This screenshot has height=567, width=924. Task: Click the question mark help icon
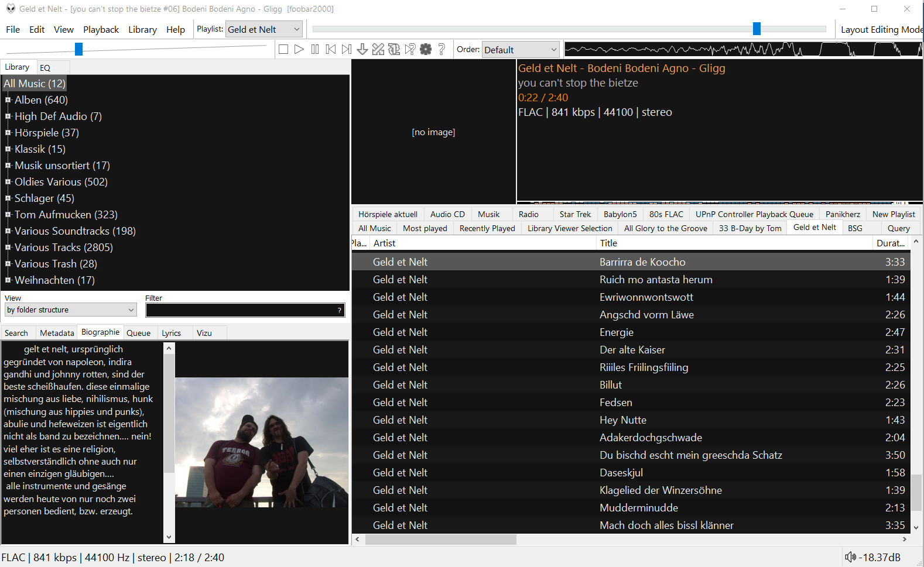pyautogui.click(x=442, y=49)
